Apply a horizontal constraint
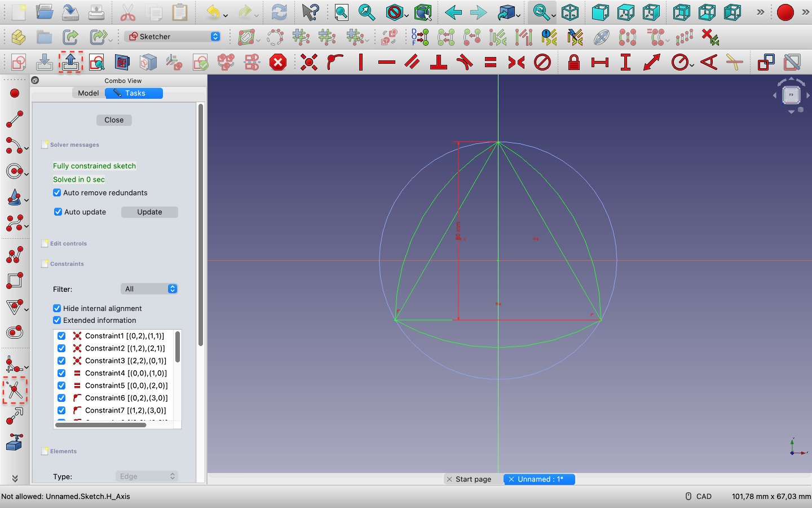Screen dimensions: 812x508 (x=387, y=62)
